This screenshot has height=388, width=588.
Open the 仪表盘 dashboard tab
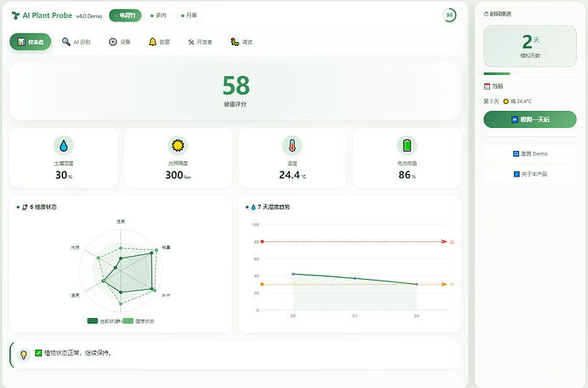(x=31, y=42)
